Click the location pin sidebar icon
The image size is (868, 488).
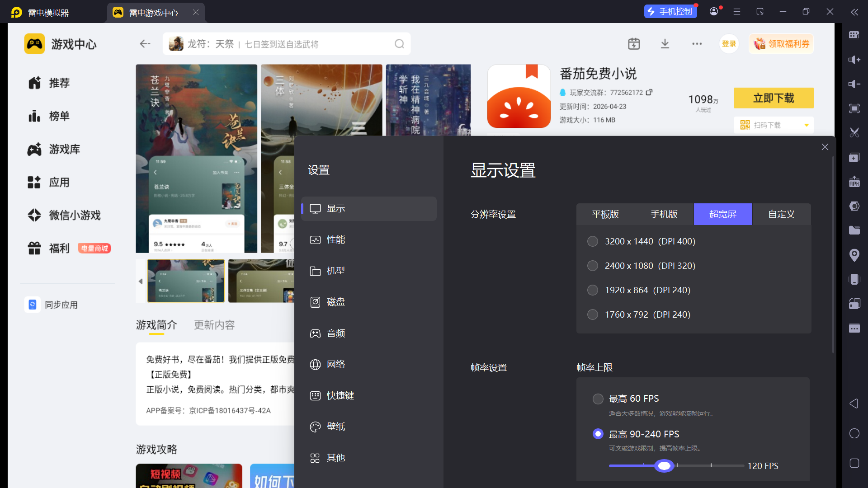(x=854, y=255)
